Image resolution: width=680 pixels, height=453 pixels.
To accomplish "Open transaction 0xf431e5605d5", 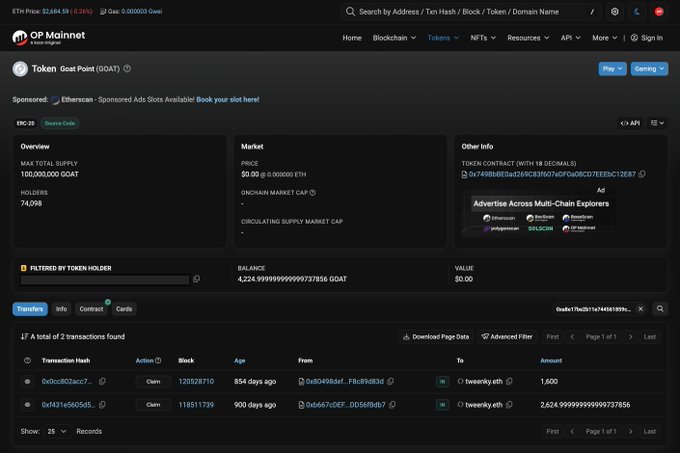I will coord(68,405).
